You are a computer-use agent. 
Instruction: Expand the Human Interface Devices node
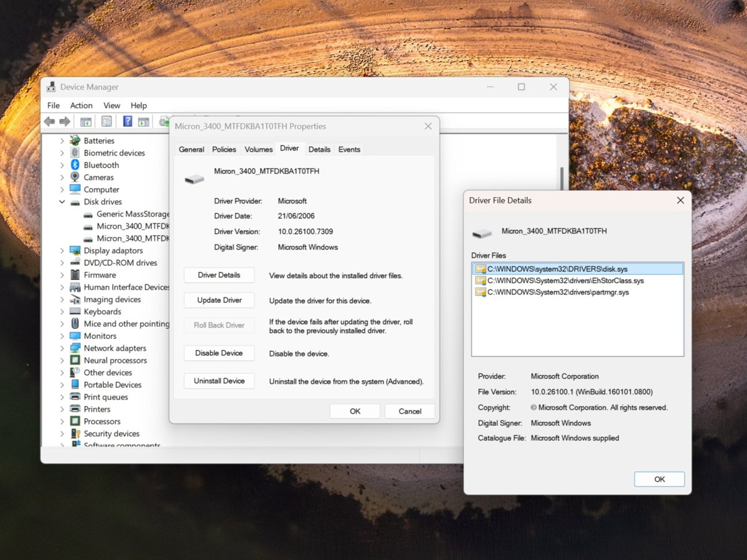[x=62, y=287]
